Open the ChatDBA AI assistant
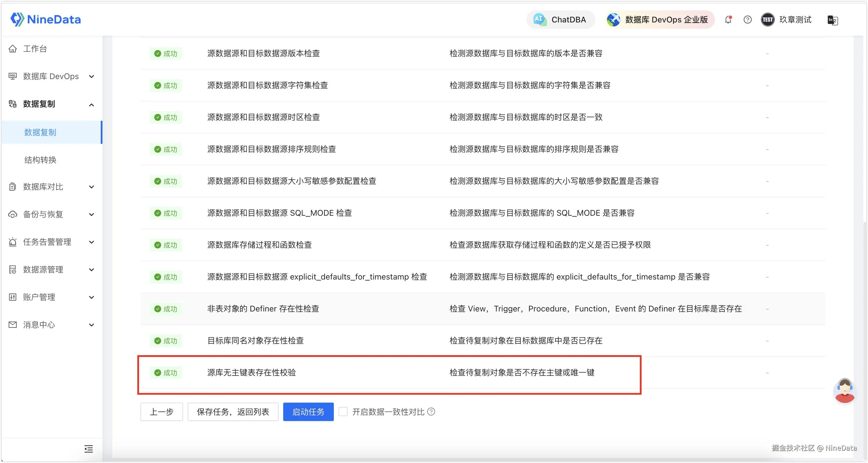The height and width of the screenshot is (463, 868). (x=561, y=20)
